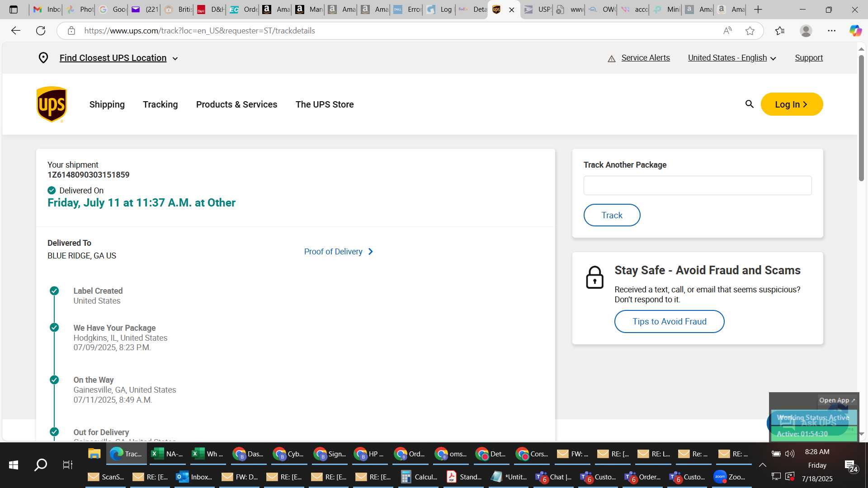Click the Read Aloud icon in address bar

pyautogui.click(x=727, y=31)
